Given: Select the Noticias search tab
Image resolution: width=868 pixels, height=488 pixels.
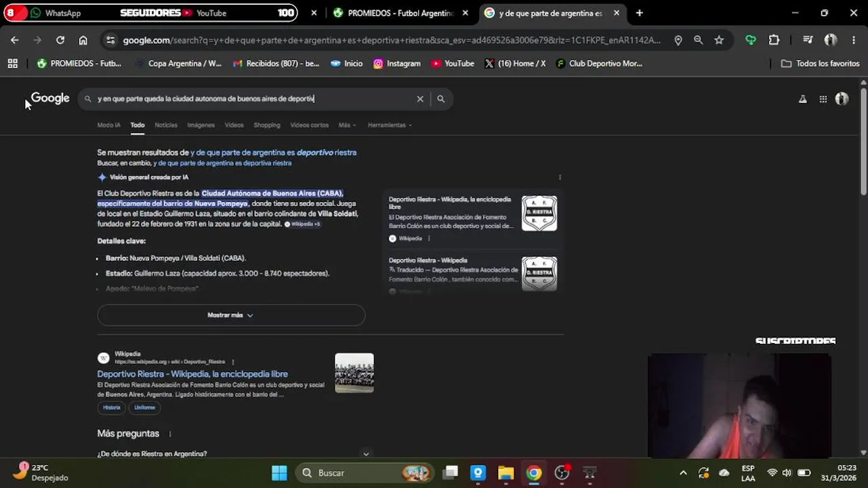Looking at the screenshot, I should (166, 125).
